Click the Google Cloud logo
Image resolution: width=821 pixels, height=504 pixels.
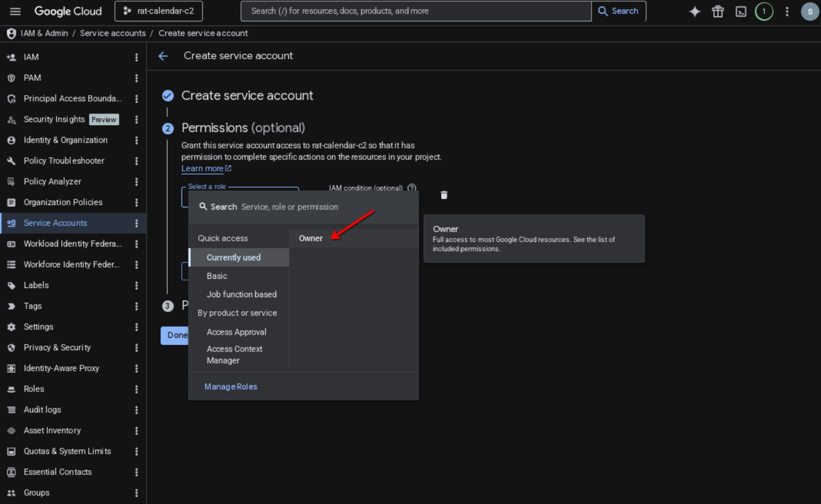(x=68, y=11)
